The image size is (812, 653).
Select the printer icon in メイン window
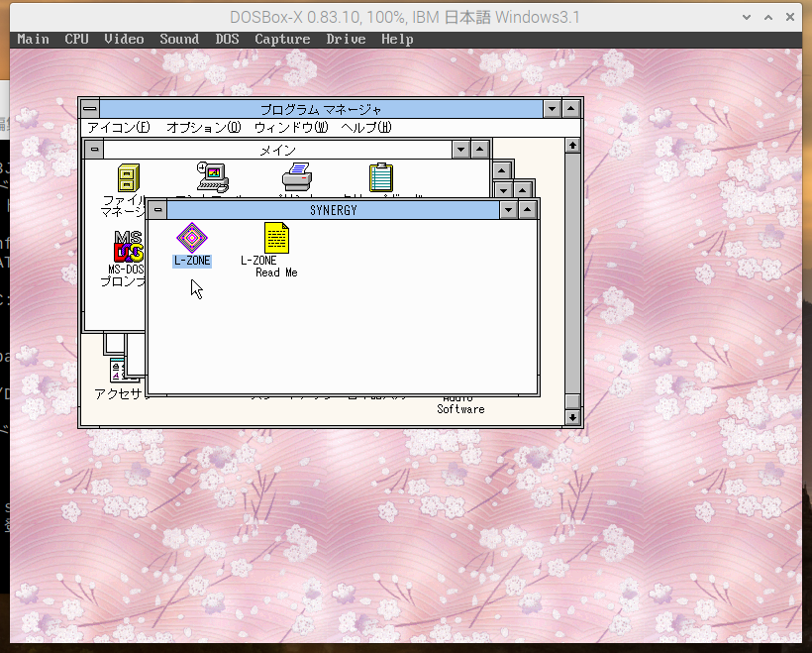297,176
